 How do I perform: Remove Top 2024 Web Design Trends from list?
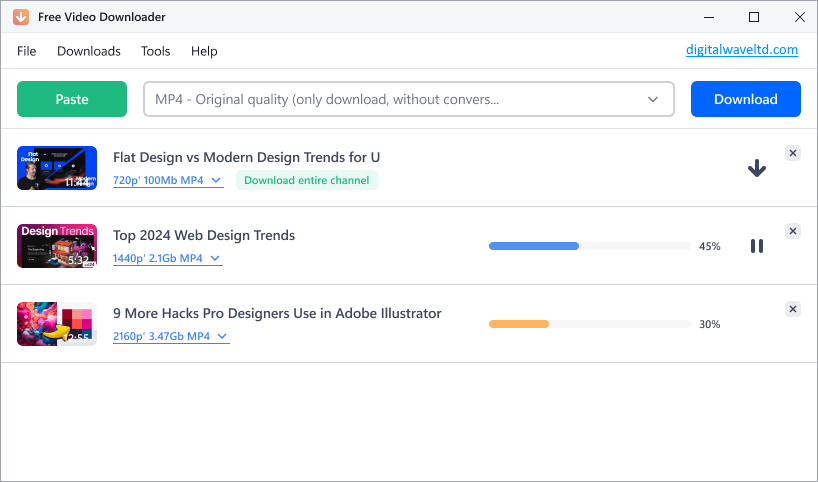(793, 231)
